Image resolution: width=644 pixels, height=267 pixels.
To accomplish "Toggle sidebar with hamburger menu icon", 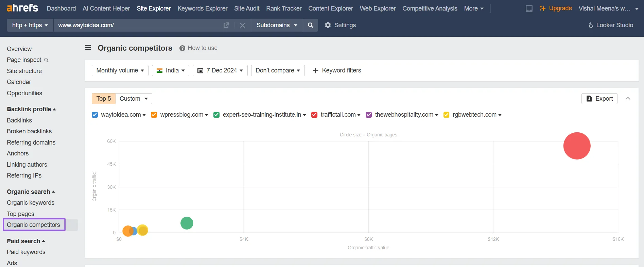I will click(x=88, y=48).
